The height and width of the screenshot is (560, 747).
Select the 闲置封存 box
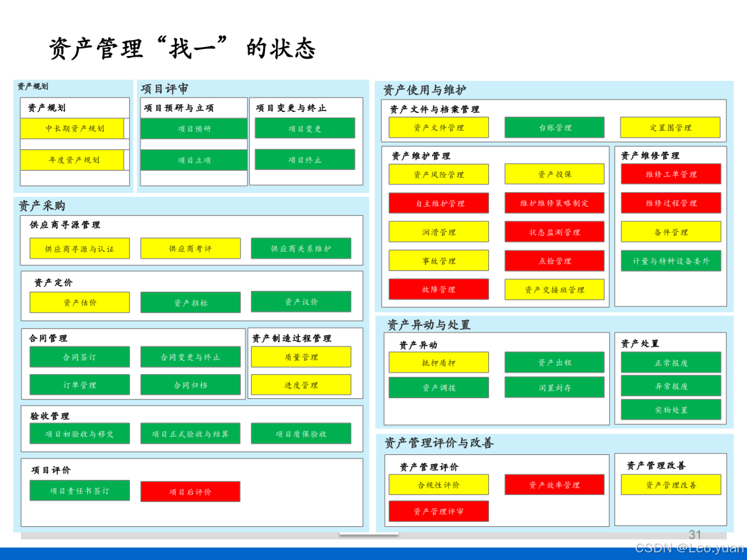point(555,388)
